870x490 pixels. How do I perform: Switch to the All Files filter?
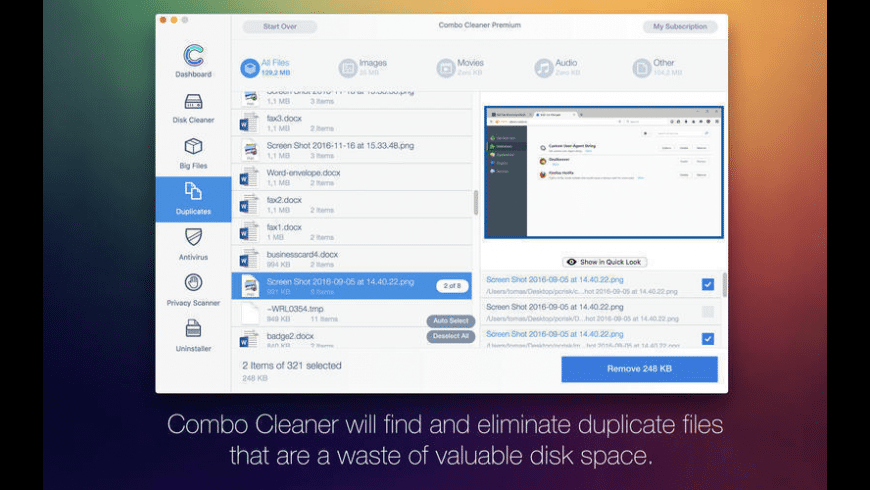266,67
